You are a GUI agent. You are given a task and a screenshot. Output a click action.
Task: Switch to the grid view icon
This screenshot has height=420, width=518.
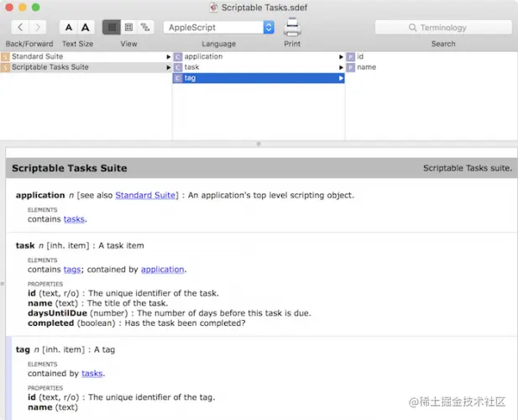coord(128,28)
